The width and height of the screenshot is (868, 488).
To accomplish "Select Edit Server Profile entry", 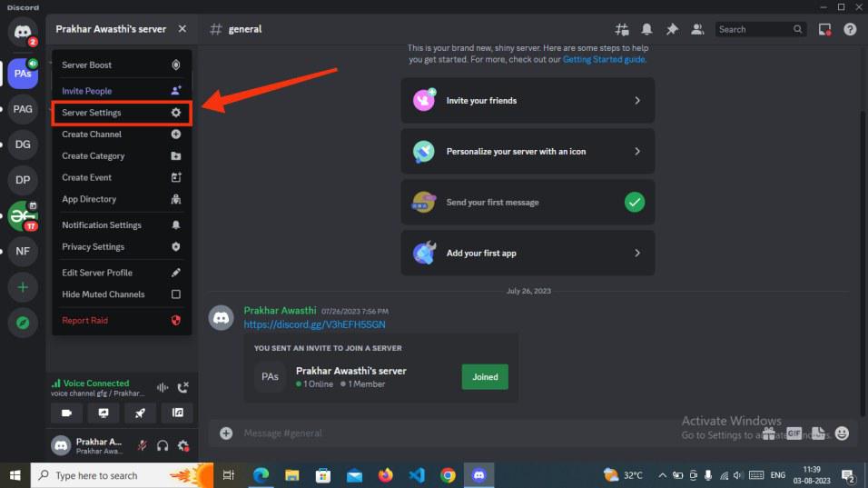I will (x=122, y=273).
